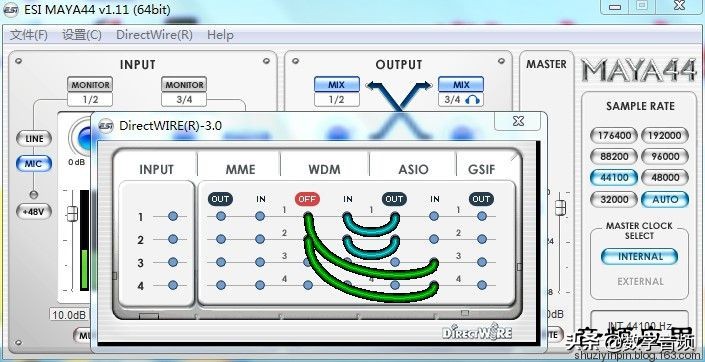Click MME OUT row 1 node
The width and height of the screenshot is (705, 362).
click(221, 216)
